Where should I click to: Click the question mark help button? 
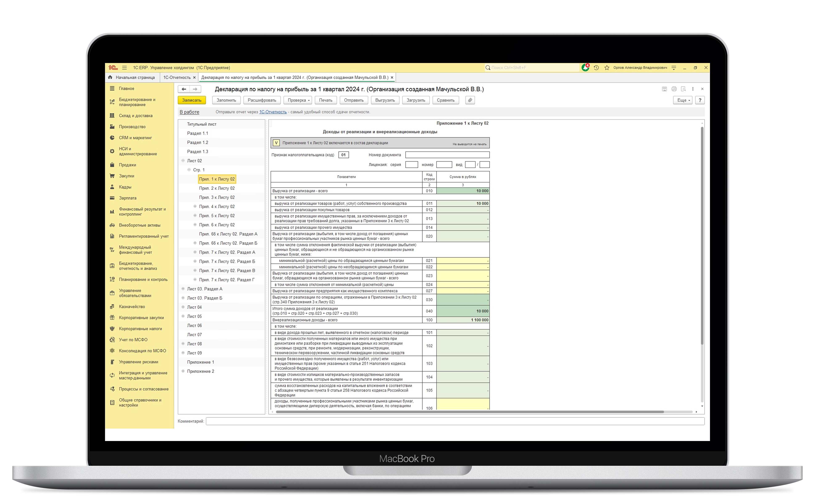(x=700, y=100)
